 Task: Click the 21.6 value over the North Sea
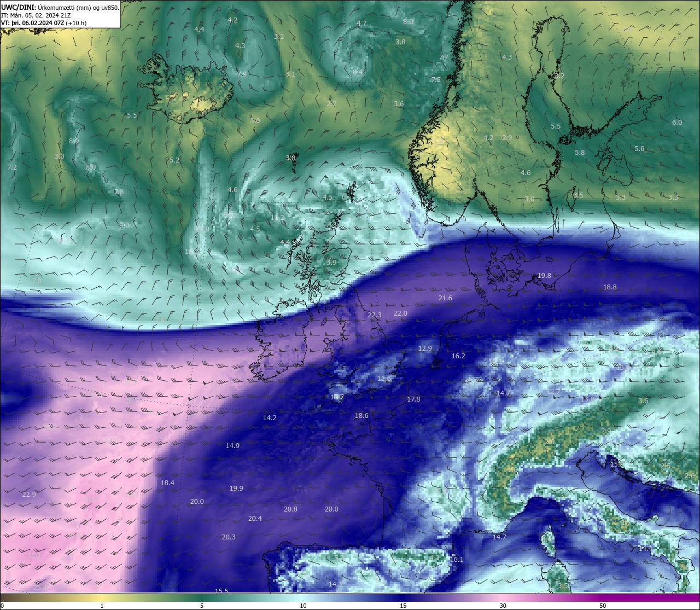coord(445,298)
